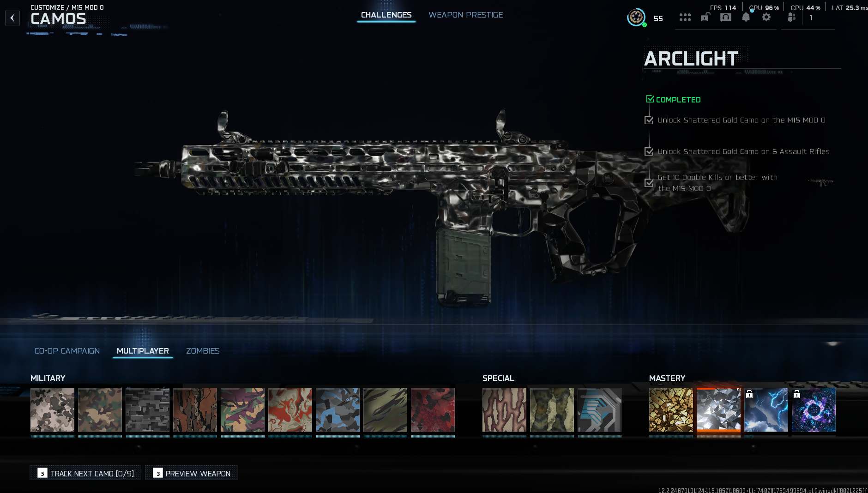The width and height of the screenshot is (868, 493).
Task: Switch to the Weapon Prestige tab
Action: coord(465,15)
